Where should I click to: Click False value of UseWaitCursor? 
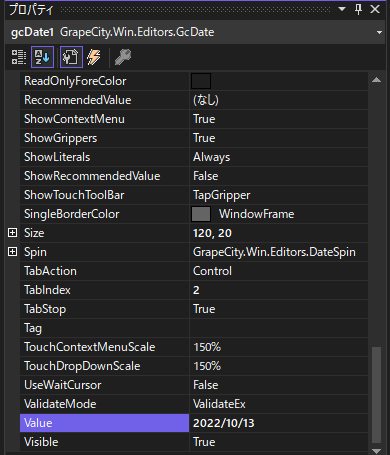(206, 385)
